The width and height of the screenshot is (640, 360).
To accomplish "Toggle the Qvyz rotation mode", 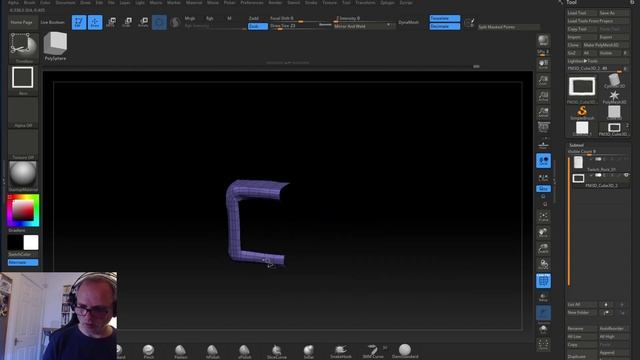I will (543, 189).
